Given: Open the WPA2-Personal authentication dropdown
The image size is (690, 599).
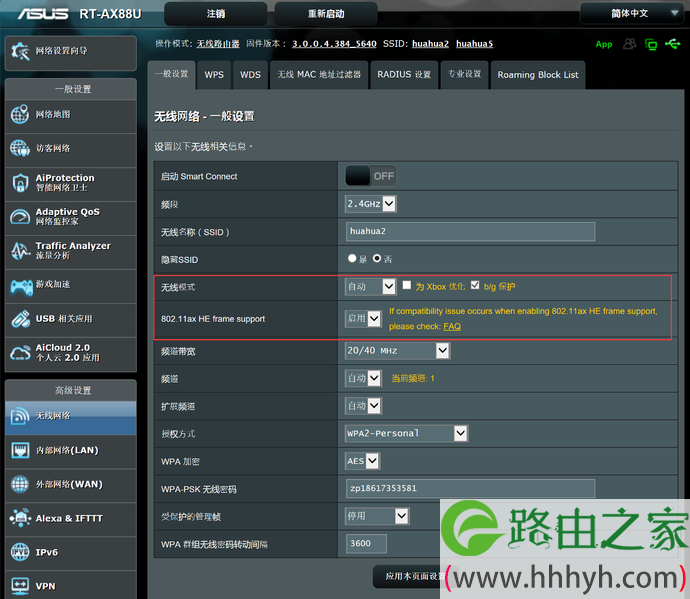Looking at the screenshot, I should point(407,434).
